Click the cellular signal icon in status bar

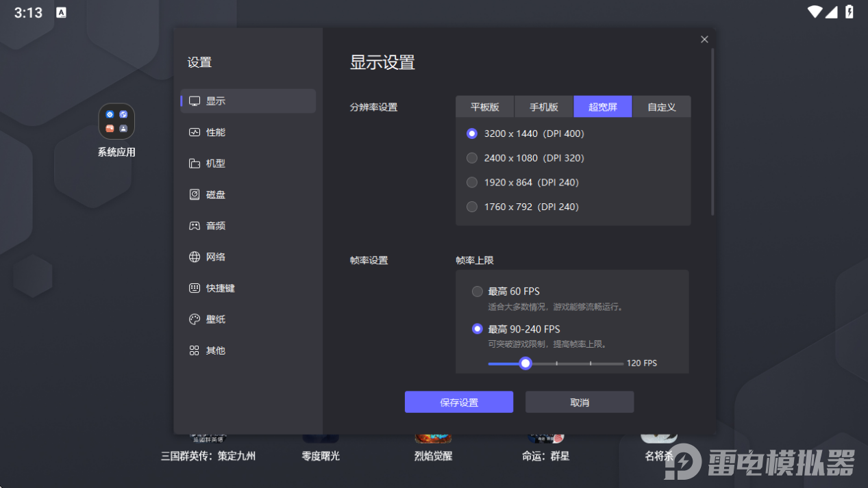[832, 12]
